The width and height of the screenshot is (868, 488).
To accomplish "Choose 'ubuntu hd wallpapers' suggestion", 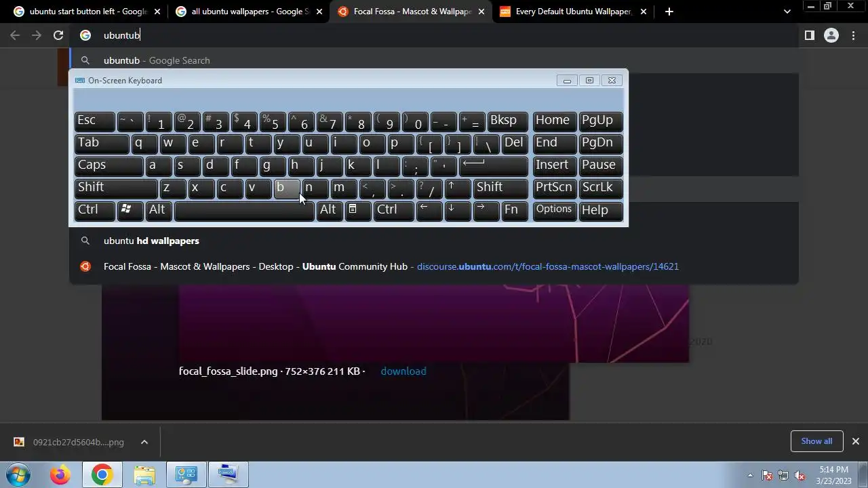I will (434, 241).
